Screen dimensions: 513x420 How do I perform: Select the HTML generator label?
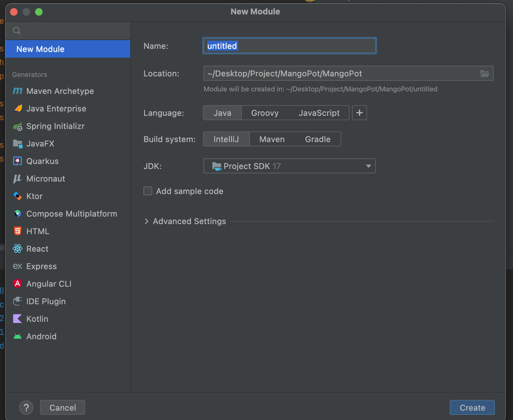tap(38, 231)
